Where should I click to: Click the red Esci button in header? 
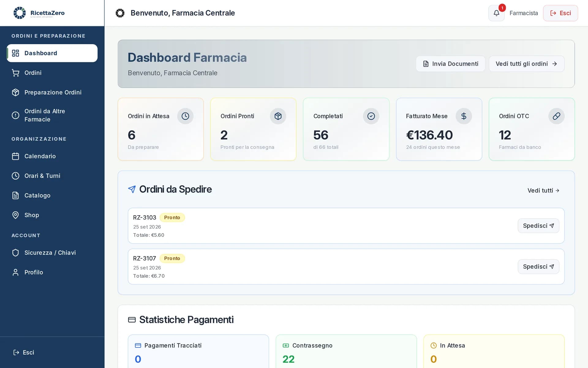(560, 13)
